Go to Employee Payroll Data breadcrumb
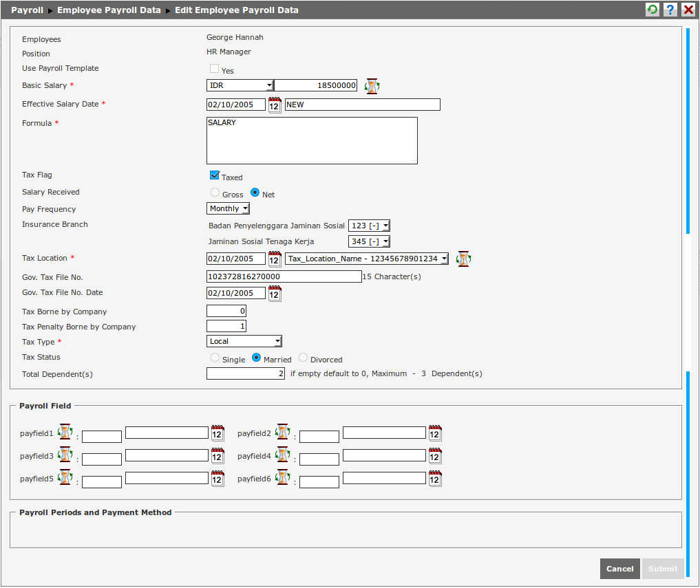Viewport: 700px width, 588px height. tap(109, 10)
